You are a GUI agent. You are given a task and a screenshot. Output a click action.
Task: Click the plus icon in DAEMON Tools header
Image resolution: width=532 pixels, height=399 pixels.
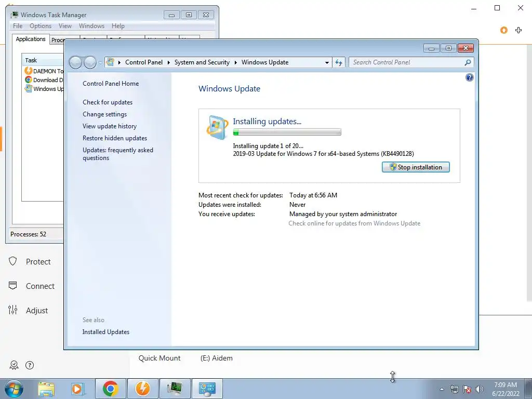tap(518, 30)
